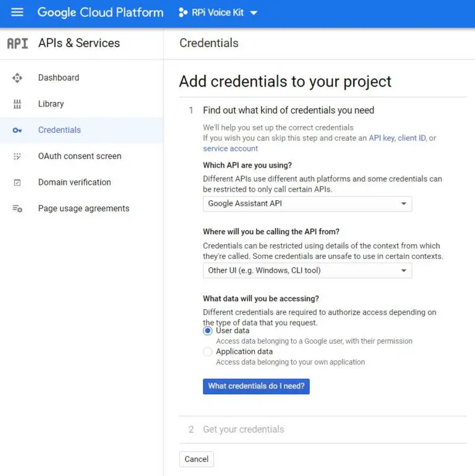This screenshot has width=475, height=476.
Task: Click the Library sidebar icon
Action: 17,104
